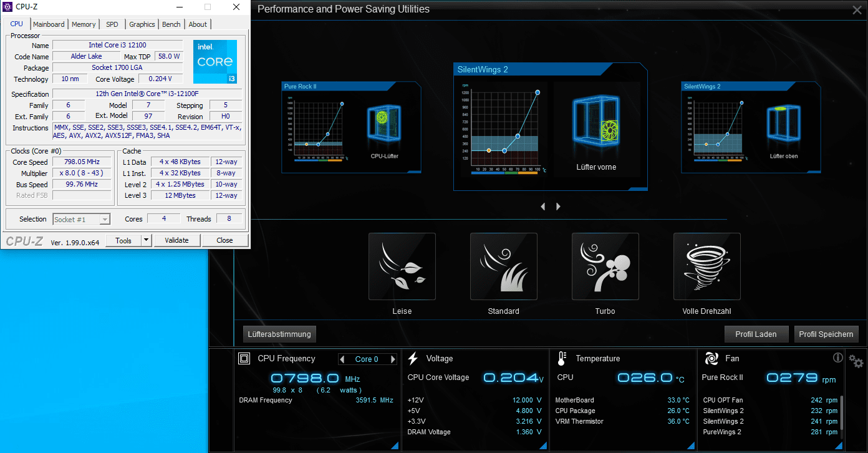Select the top 1200 rpm curve point on center chart

(x=538, y=92)
